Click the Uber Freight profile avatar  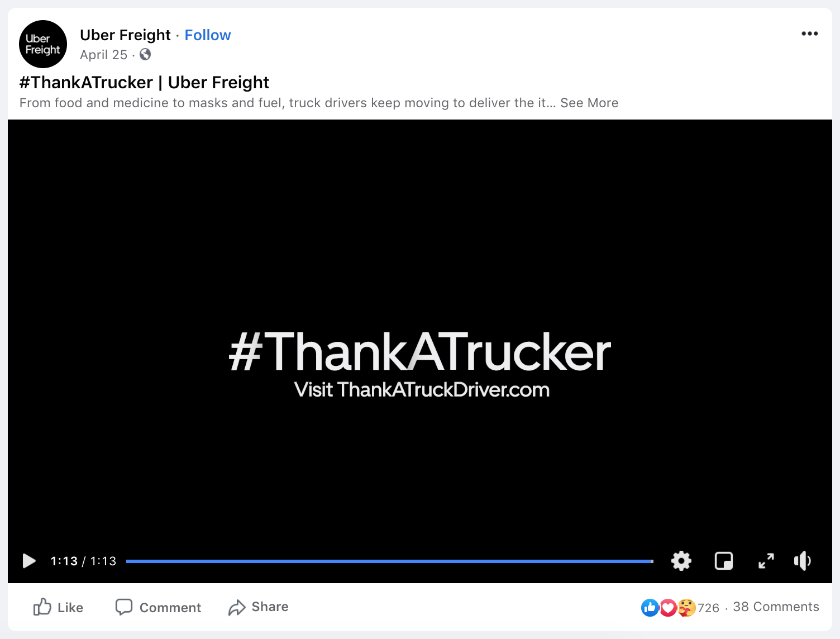[x=43, y=44]
